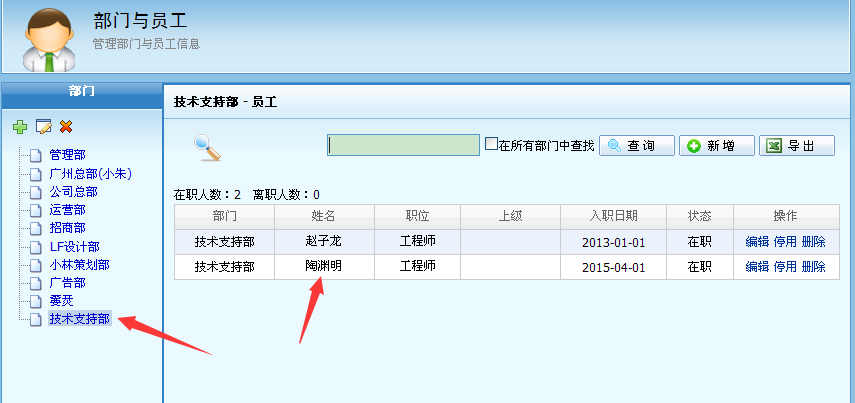Click 停用 link for 陶渊明
The height and width of the screenshot is (403, 855).
(785, 267)
